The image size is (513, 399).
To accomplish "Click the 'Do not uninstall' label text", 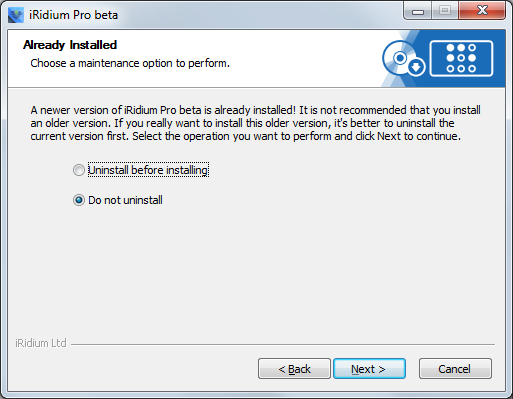I will coord(125,200).
